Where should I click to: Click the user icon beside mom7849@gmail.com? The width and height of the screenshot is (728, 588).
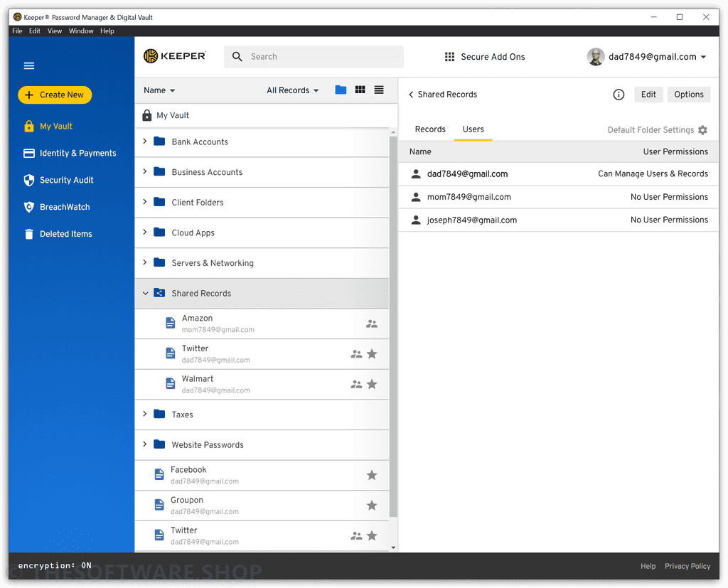pyautogui.click(x=416, y=197)
